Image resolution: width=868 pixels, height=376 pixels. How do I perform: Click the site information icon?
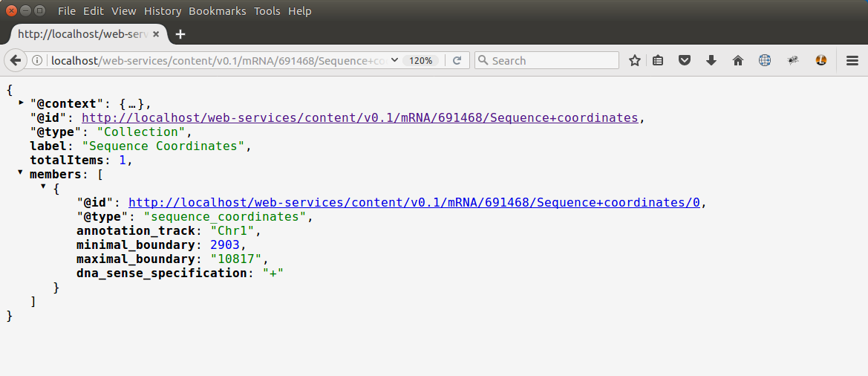(x=38, y=60)
